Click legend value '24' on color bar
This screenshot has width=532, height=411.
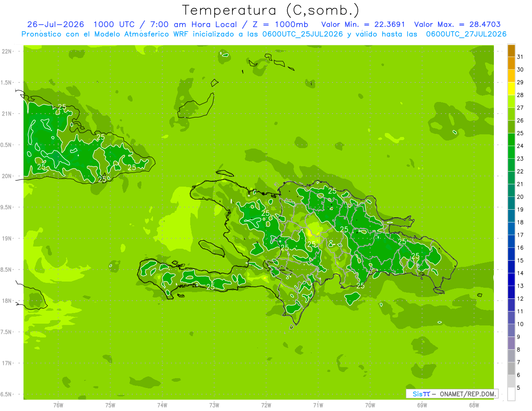(x=520, y=146)
